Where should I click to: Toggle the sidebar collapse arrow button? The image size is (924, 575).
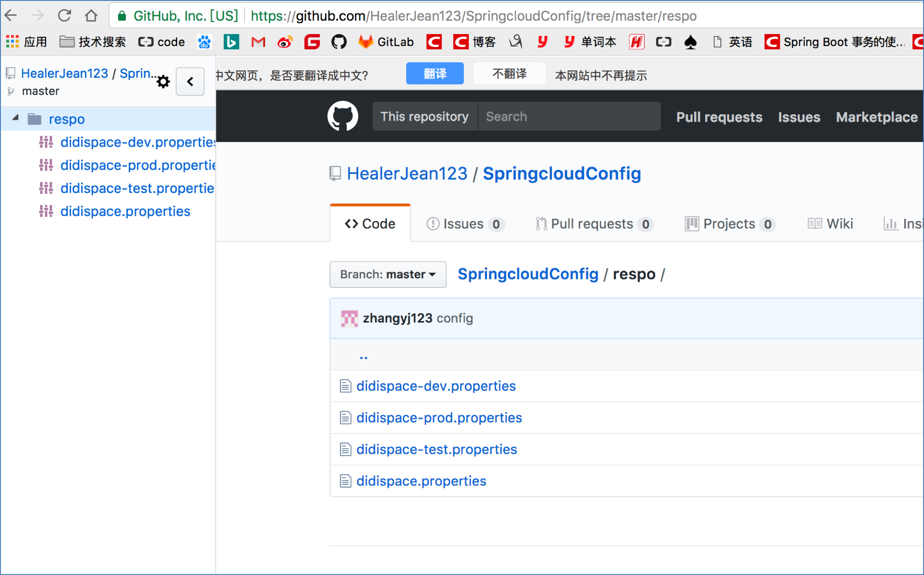coord(190,80)
